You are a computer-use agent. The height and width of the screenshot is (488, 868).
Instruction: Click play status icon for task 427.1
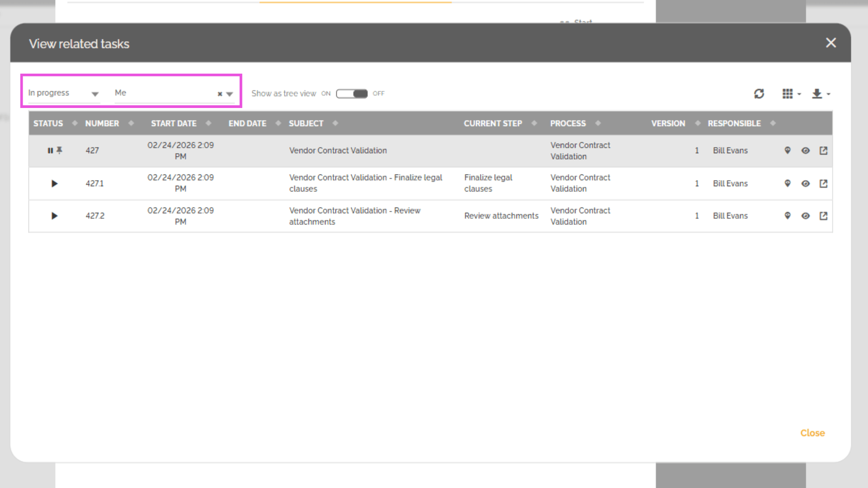[x=54, y=183]
